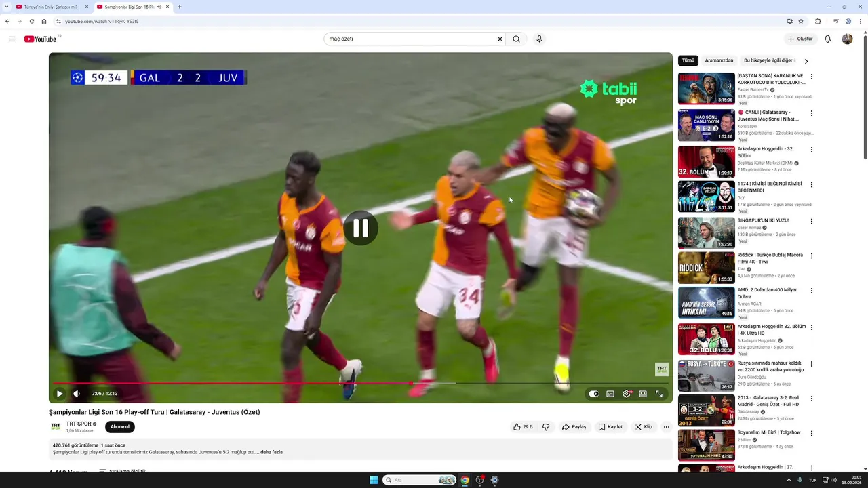Focus YouTube search field

[x=410, y=39]
